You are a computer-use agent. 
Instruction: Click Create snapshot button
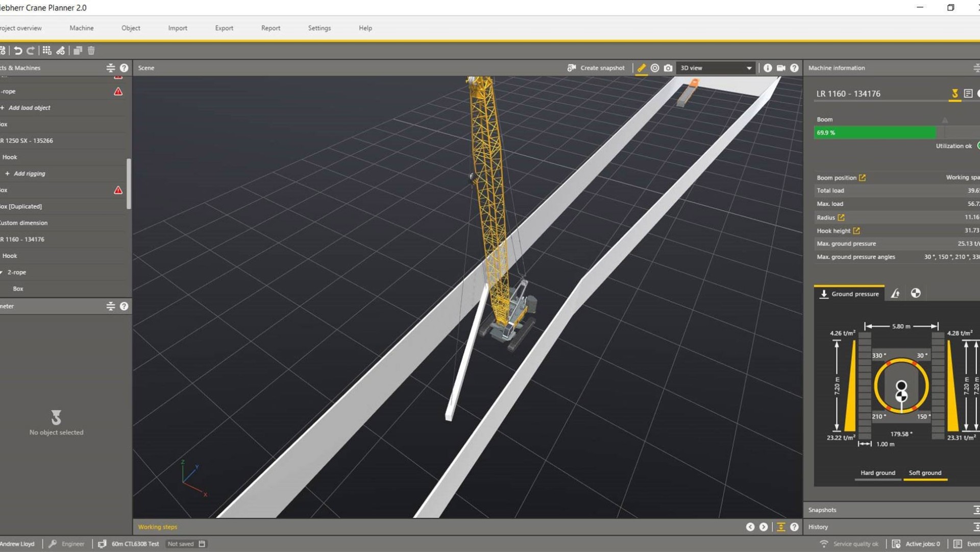coord(596,68)
